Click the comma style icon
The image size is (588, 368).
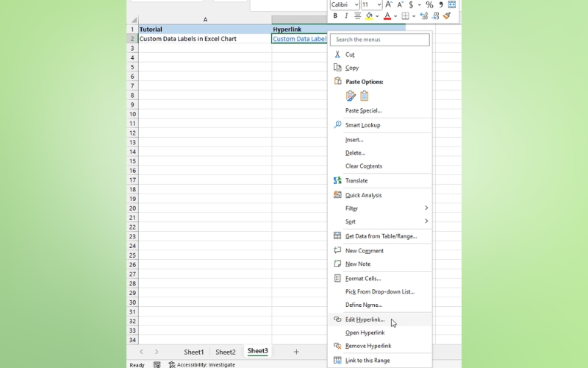[x=440, y=4]
